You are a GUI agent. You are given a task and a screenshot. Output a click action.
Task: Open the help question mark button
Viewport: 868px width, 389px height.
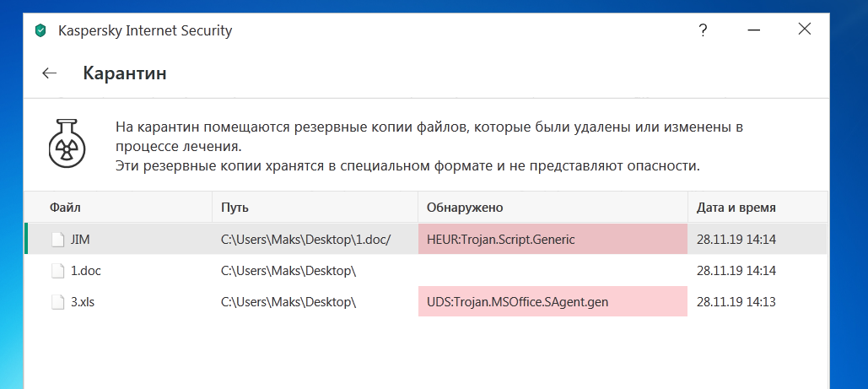[703, 30]
